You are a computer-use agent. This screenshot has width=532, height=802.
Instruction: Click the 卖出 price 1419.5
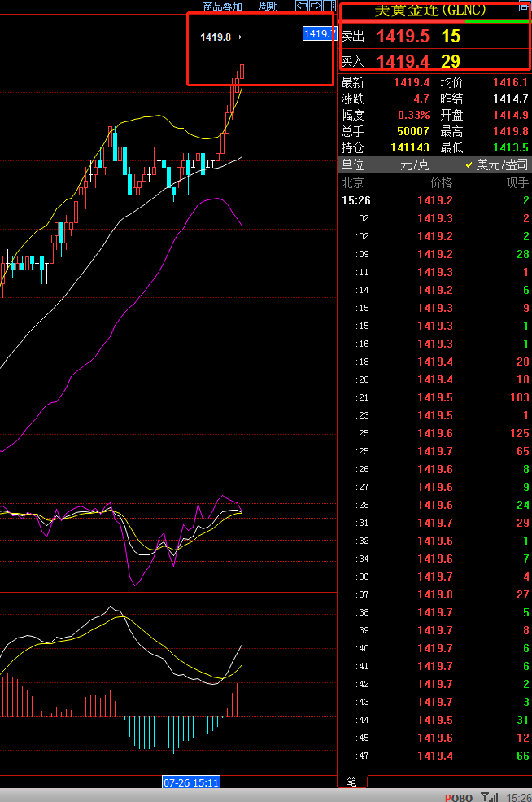(403, 37)
